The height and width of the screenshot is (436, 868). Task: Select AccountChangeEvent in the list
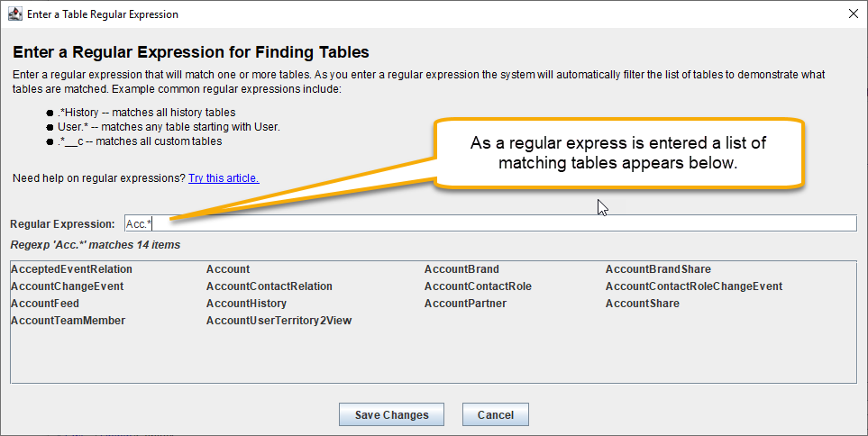point(67,286)
